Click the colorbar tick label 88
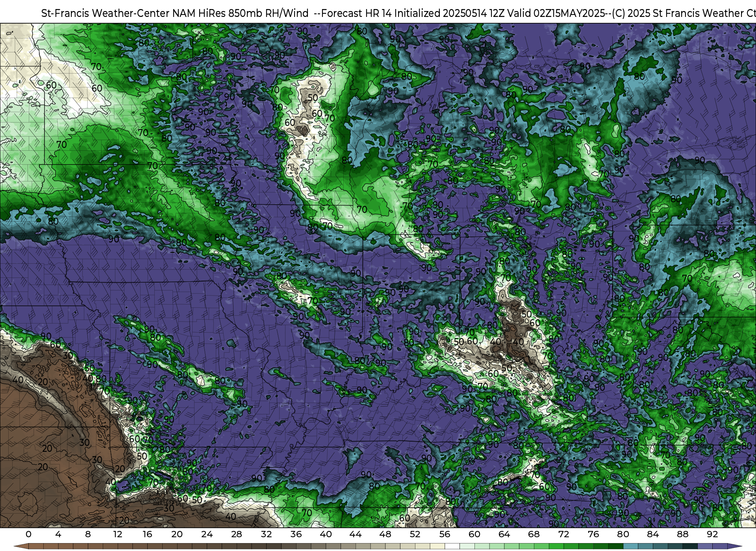The image size is (756, 551). point(682,534)
